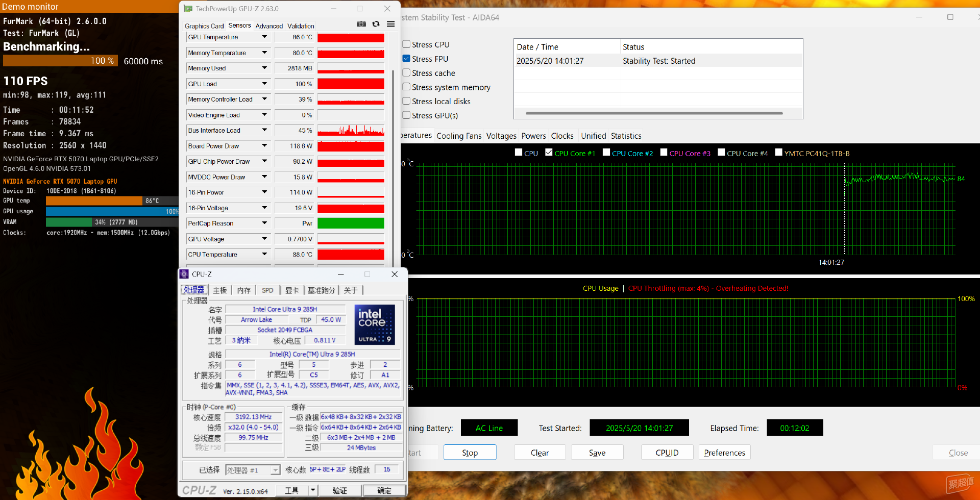Click the GPU-Z title bar app icon

click(x=188, y=9)
